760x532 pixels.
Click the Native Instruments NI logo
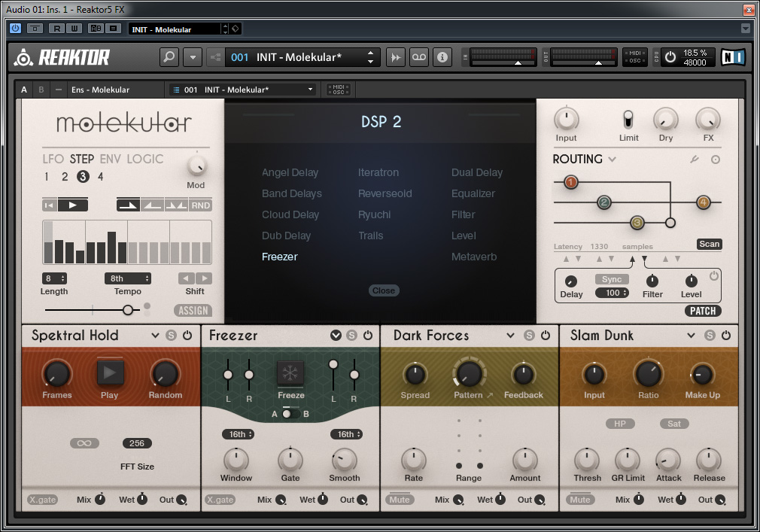(733, 57)
